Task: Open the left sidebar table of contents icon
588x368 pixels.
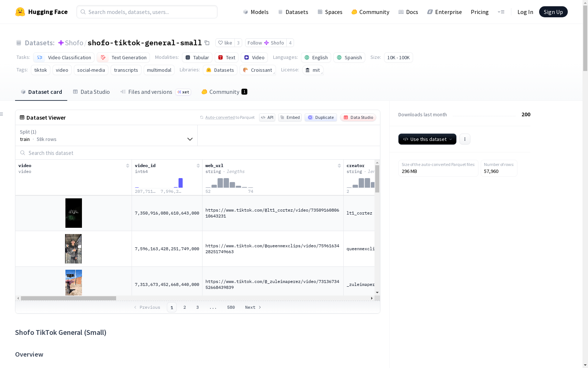Action: pos(2,114)
